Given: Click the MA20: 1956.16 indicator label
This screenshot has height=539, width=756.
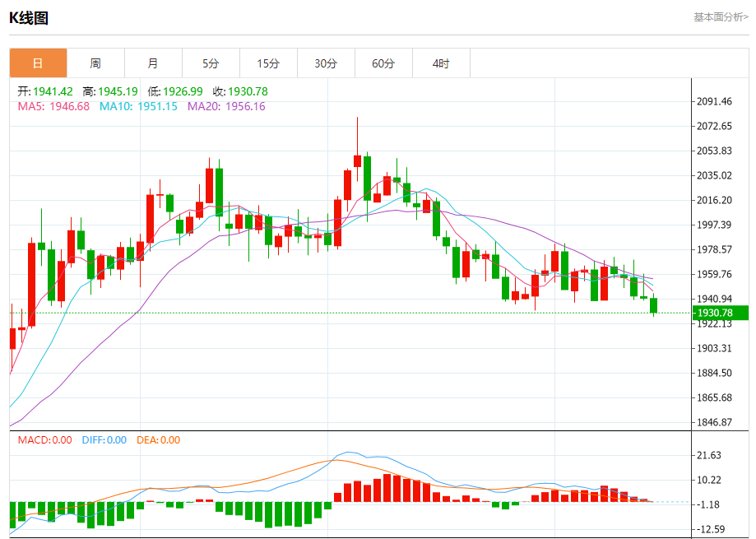Looking at the screenshot, I should (x=226, y=106).
